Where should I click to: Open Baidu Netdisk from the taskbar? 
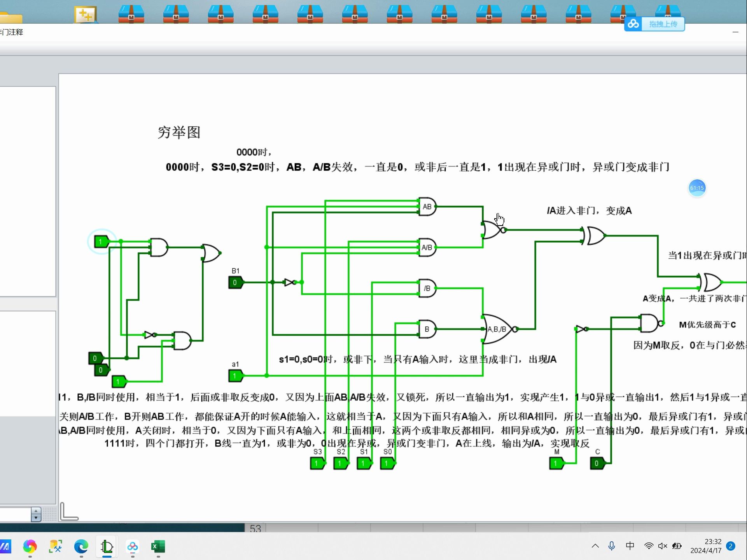[132, 547]
